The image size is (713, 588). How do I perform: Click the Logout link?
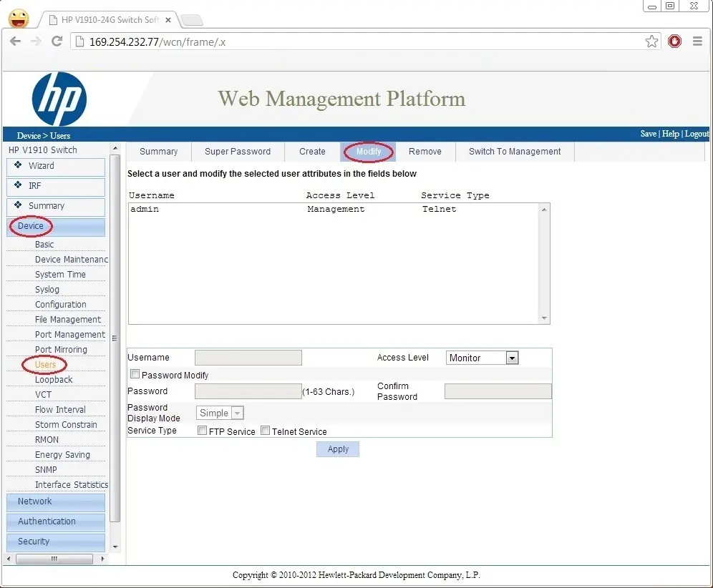[x=697, y=134]
